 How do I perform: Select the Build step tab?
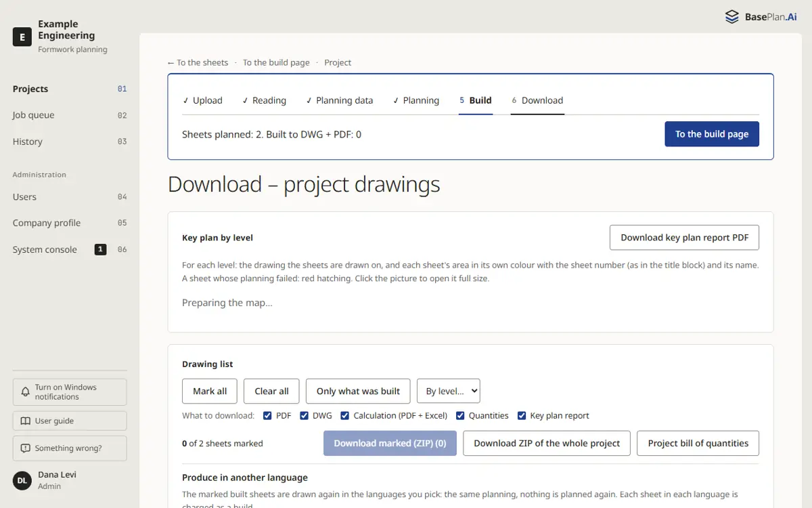(x=476, y=100)
